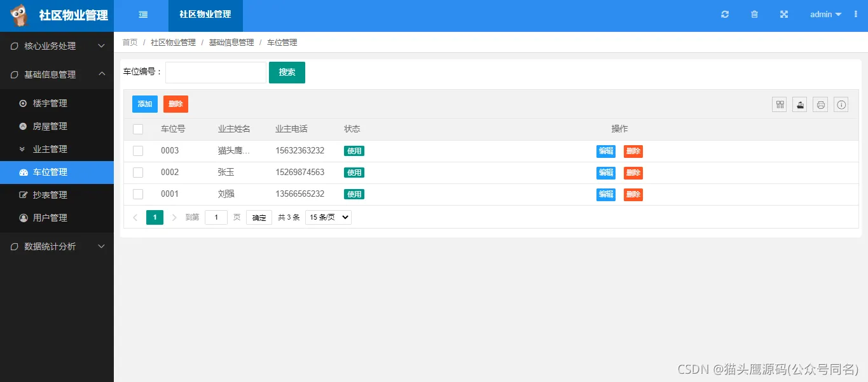Click the 首页 breadcrumb link
This screenshot has height=382, width=868.
(x=130, y=43)
